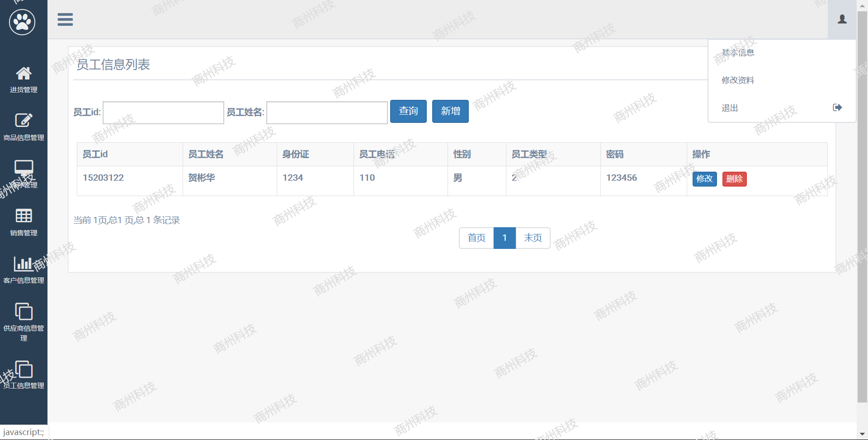
Task: Click the house icon for 进货管理
Action: click(x=24, y=73)
